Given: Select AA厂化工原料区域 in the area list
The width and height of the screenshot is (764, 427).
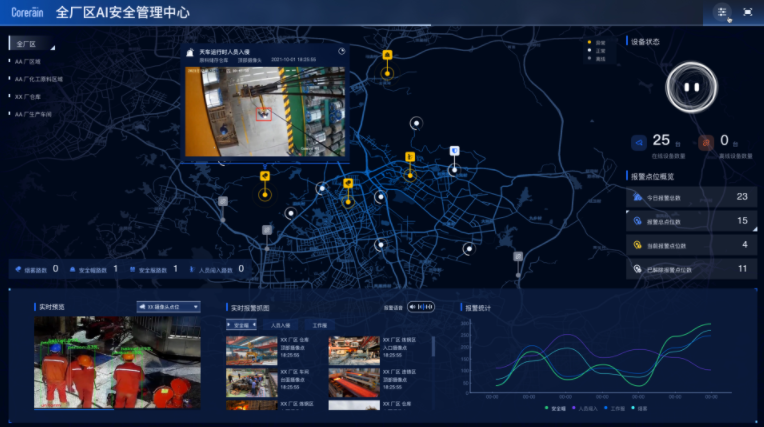Looking at the screenshot, I should (x=39, y=78).
